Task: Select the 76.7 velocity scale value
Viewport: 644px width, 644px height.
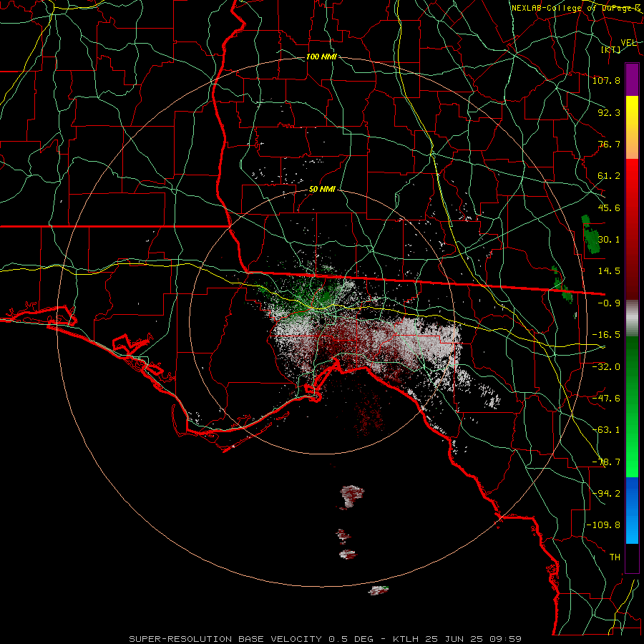Action: 609,144
